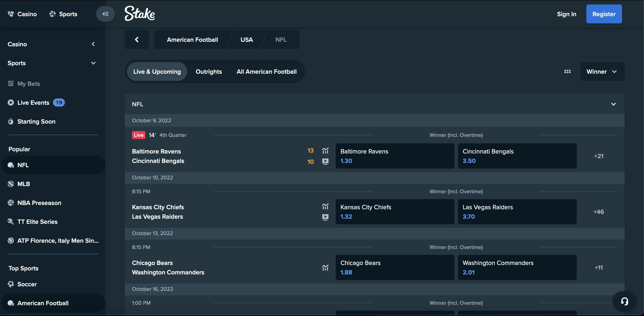Screen dimensions: 644x316
Task: Expand the Casino sidebar section
Action: coord(93,44)
